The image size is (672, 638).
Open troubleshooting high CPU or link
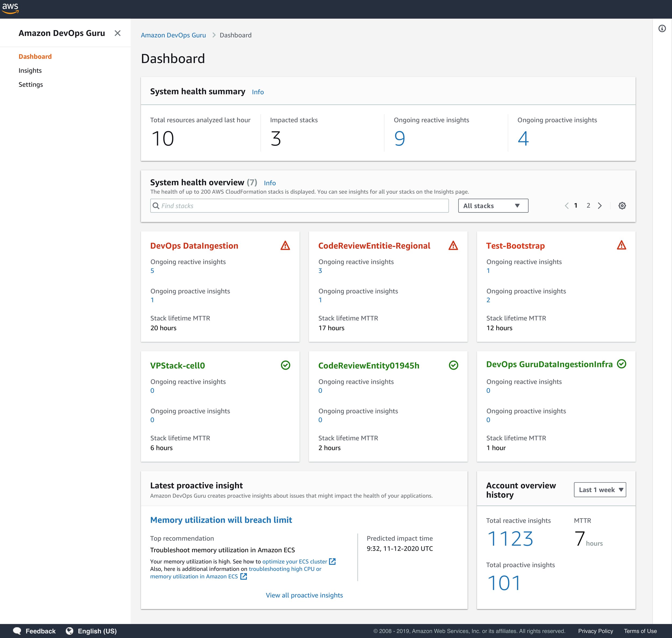(x=285, y=569)
